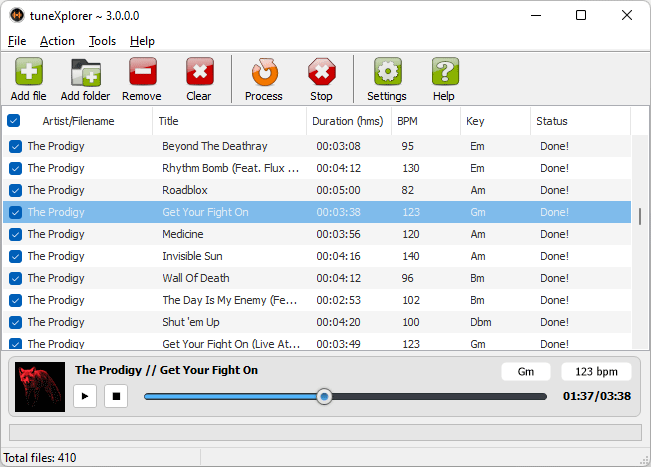This screenshot has width=651, height=467.
Task: Uncheck the Shut 'em Up row checkbox
Action: pyautogui.click(x=15, y=322)
